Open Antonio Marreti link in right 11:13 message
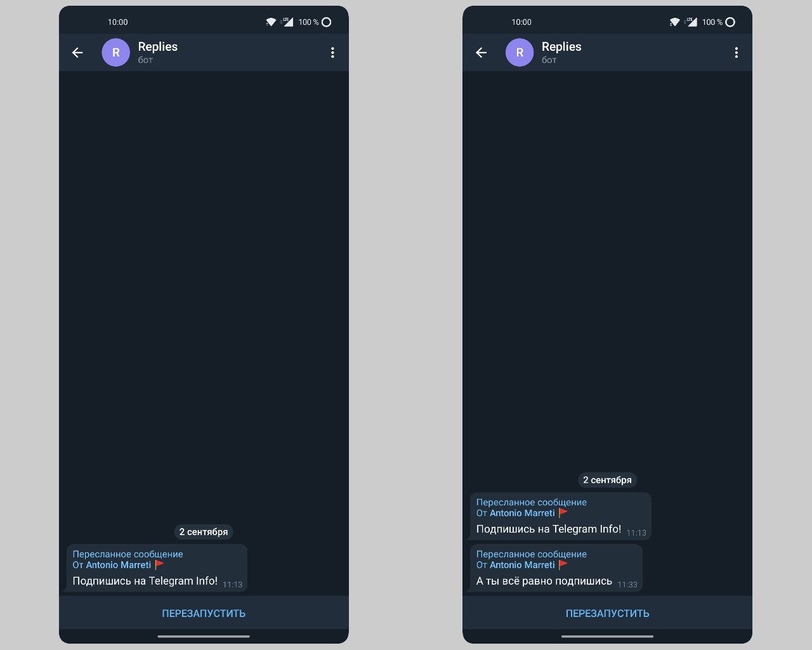Screen dimensions: 812x650 523,513
